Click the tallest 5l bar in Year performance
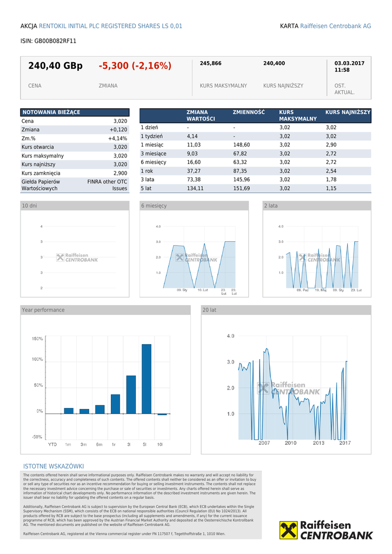 pos(147,379)
